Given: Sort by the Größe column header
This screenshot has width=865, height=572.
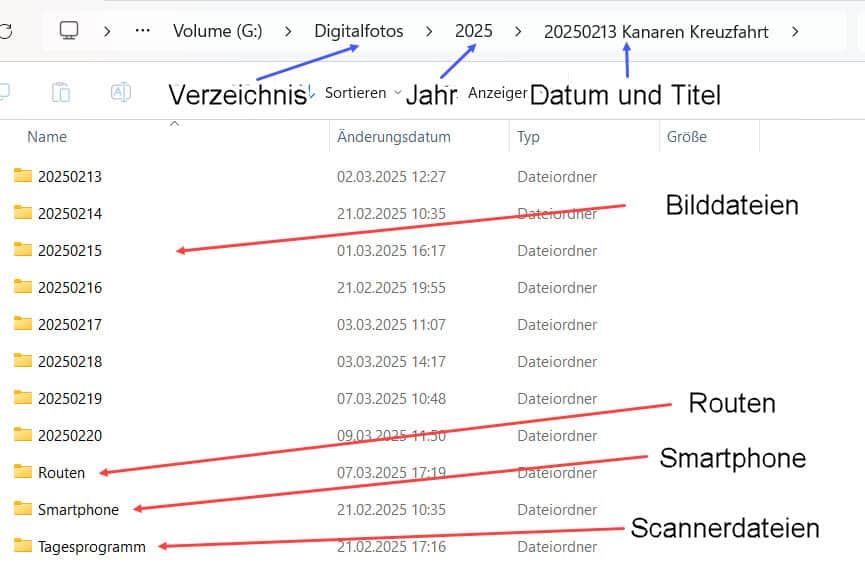Looking at the screenshot, I should tap(686, 137).
